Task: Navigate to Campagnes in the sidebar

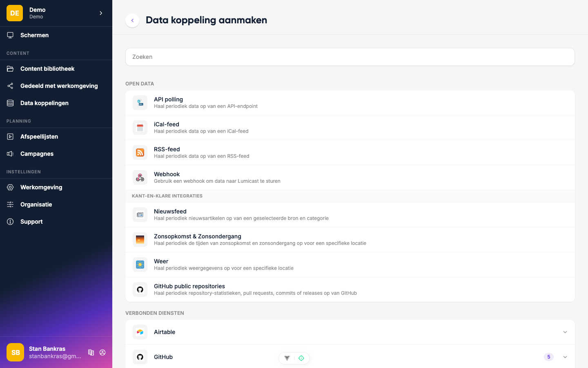Action: click(37, 154)
